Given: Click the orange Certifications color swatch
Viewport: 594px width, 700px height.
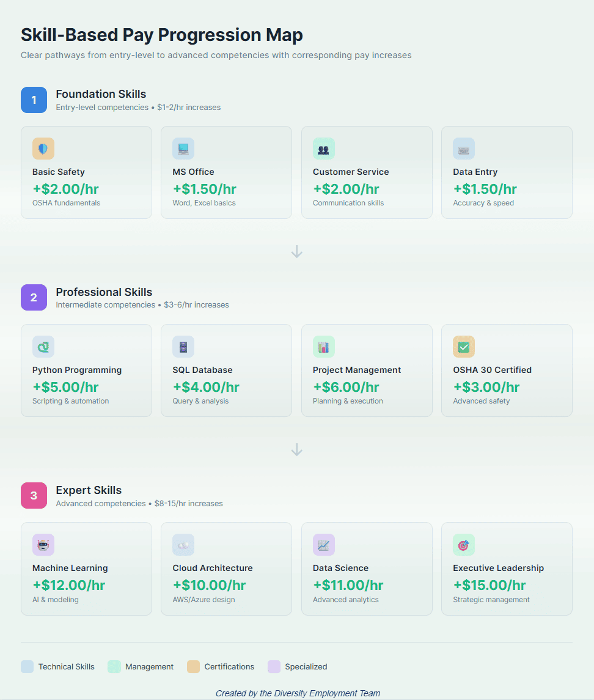Looking at the screenshot, I should (x=194, y=666).
